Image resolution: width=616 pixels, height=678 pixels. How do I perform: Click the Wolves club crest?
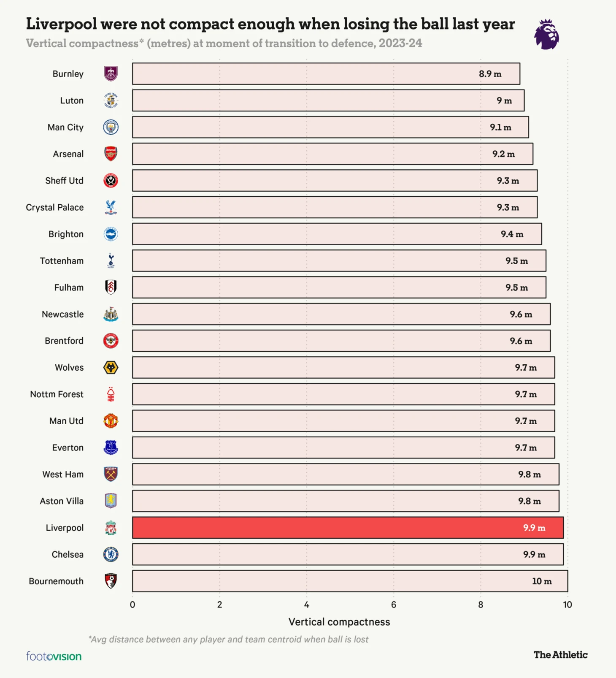(111, 367)
